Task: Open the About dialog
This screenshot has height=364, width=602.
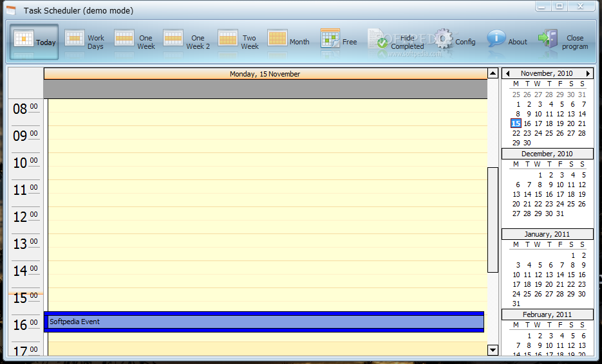Action: tap(507, 42)
